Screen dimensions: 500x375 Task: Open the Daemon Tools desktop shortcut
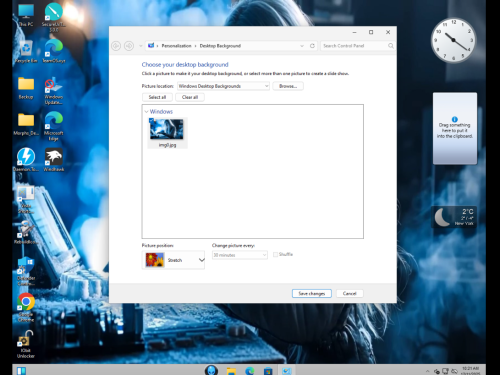pos(26,159)
